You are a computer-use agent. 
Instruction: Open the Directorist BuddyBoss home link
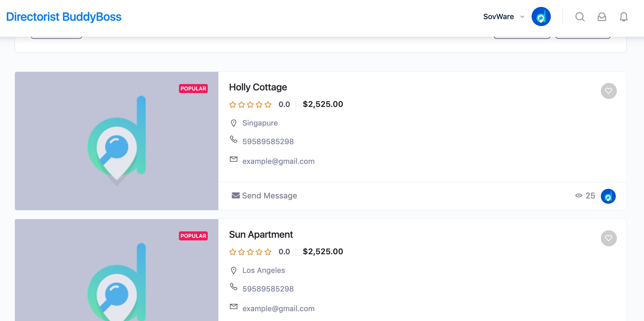click(x=64, y=17)
